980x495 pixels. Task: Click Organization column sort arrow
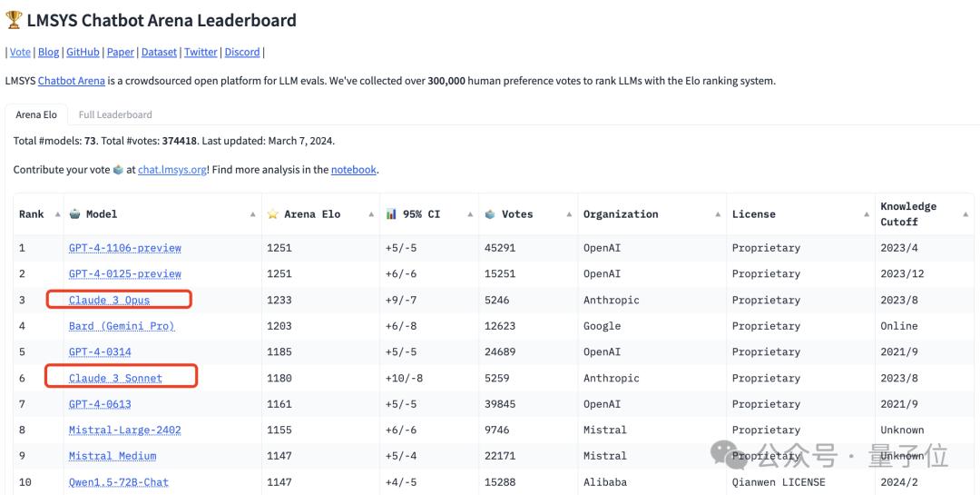tap(718, 214)
